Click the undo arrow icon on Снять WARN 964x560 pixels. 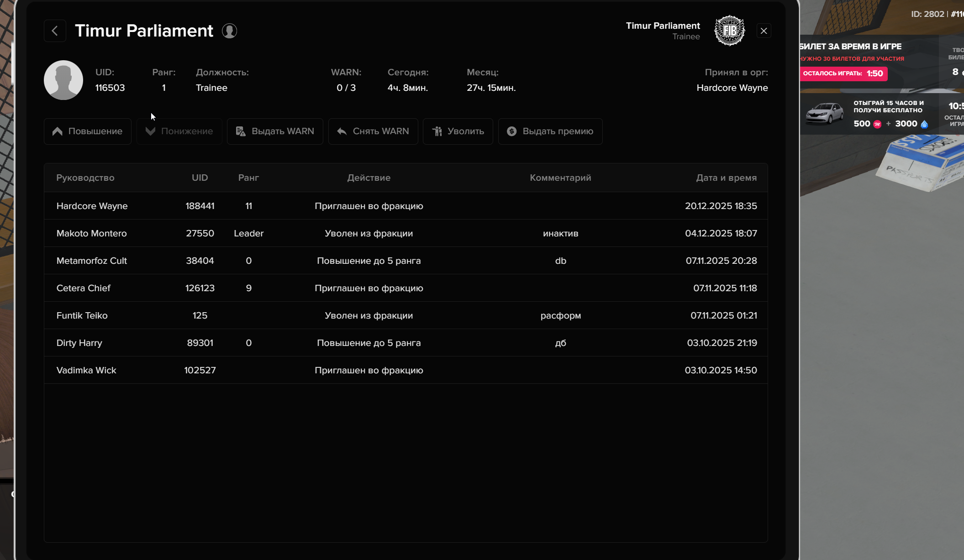coord(342,131)
